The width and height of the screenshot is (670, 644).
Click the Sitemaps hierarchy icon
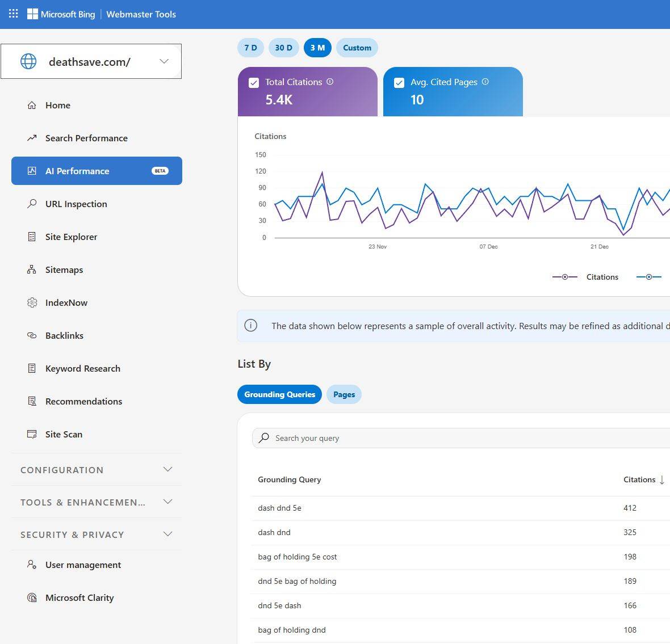(x=32, y=270)
